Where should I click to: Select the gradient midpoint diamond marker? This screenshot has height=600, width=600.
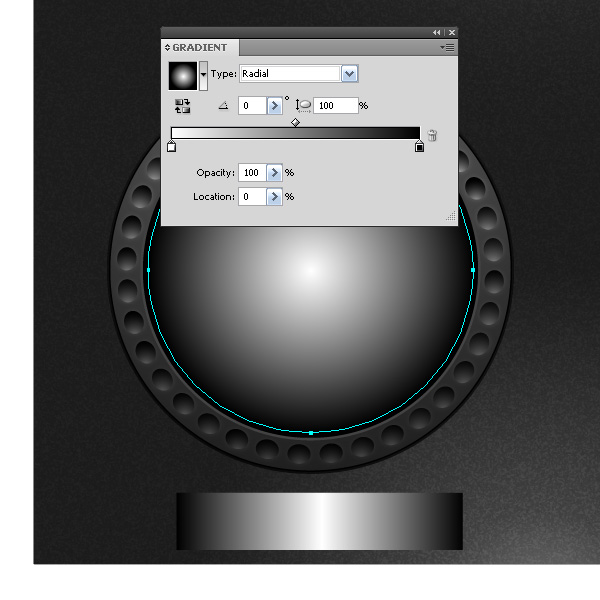click(295, 122)
